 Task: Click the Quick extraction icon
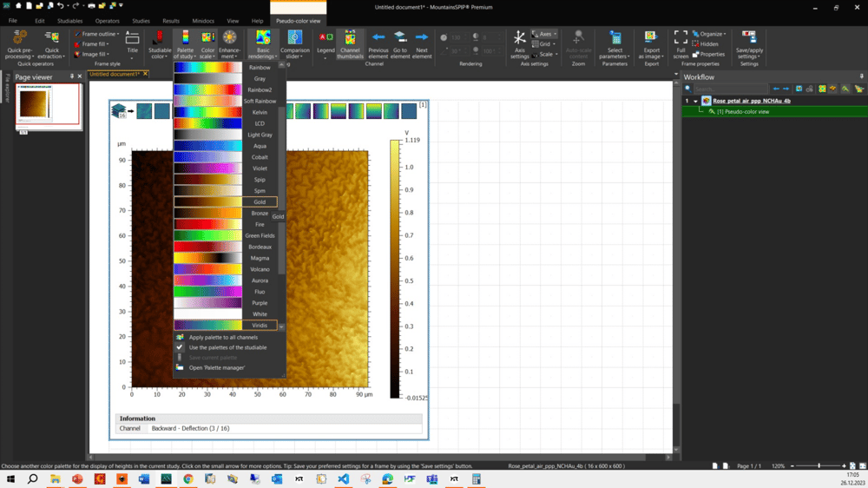(51, 37)
